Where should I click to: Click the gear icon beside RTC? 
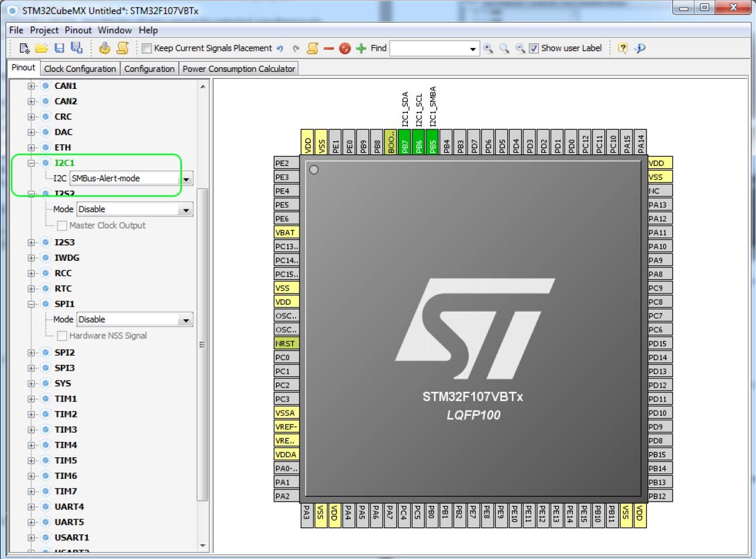coord(45,288)
